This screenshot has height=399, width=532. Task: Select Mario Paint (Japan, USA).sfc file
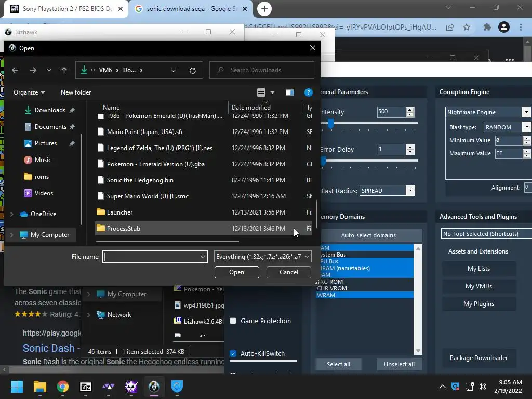point(203,131)
